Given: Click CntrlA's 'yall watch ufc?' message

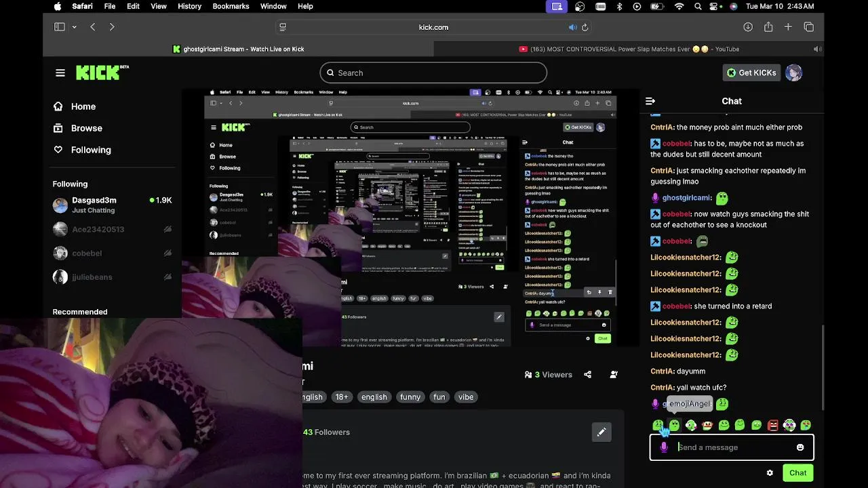Looking at the screenshot, I should (688, 388).
